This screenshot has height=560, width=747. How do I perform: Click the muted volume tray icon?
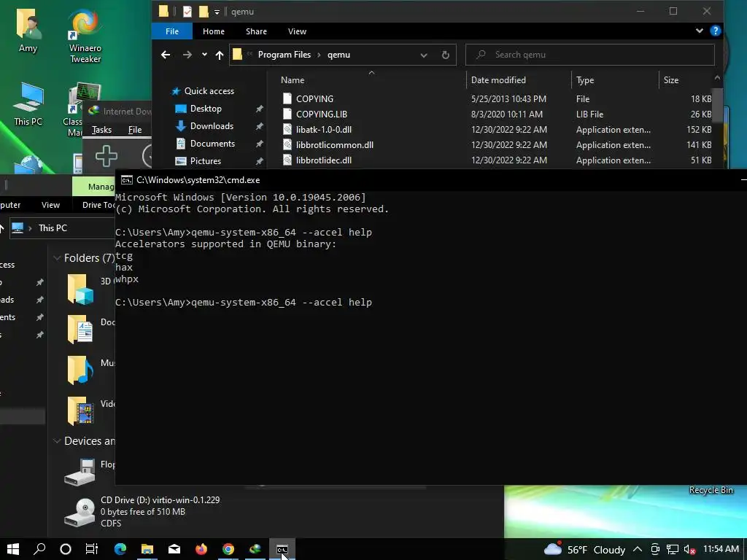(689, 550)
